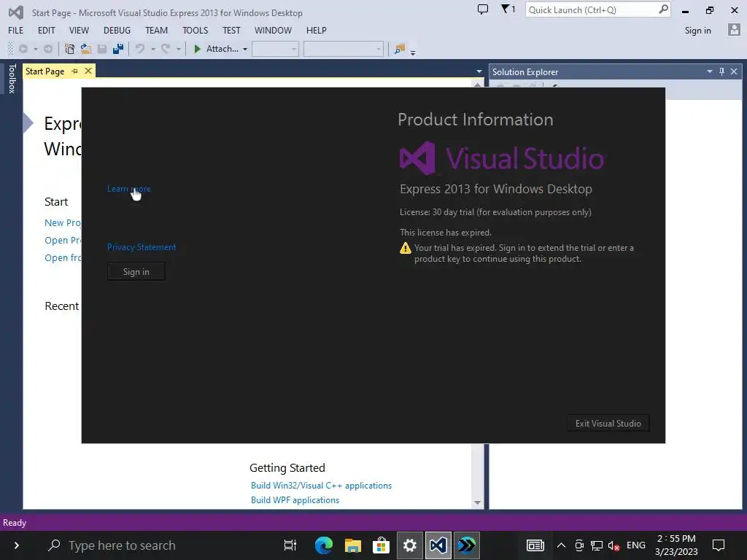
Task: Toggle auto hide pin on Solution Explorer
Action: coord(721,71)
